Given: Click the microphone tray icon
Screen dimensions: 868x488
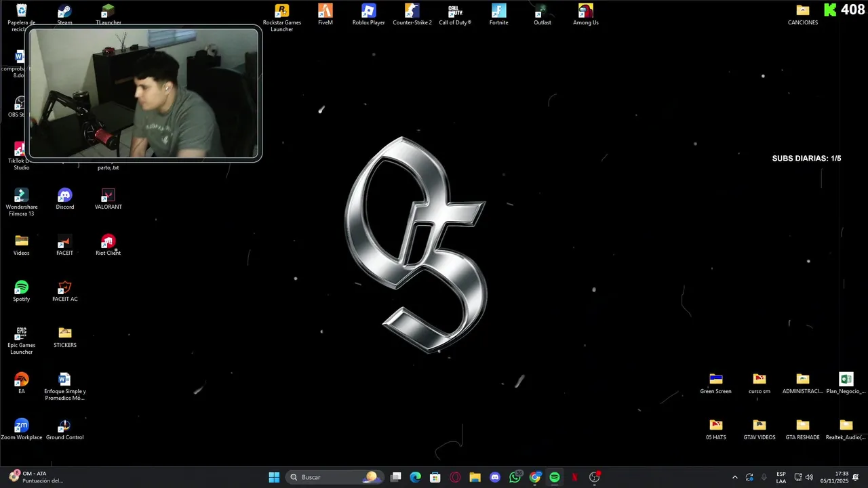Looking at the screenshot, I should click(x=764, y=477).
